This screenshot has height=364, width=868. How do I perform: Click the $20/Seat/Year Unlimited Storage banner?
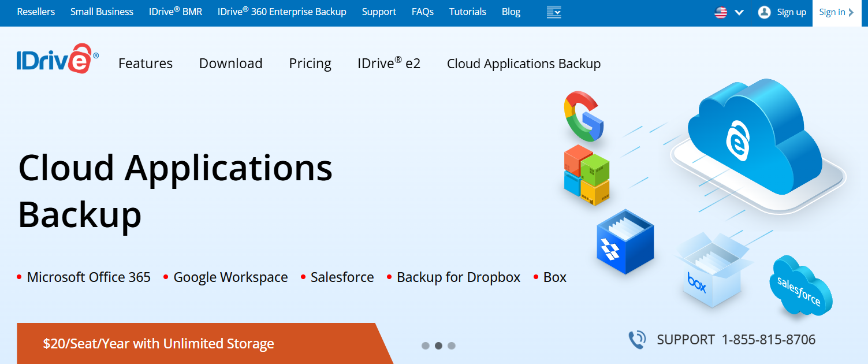205,344
